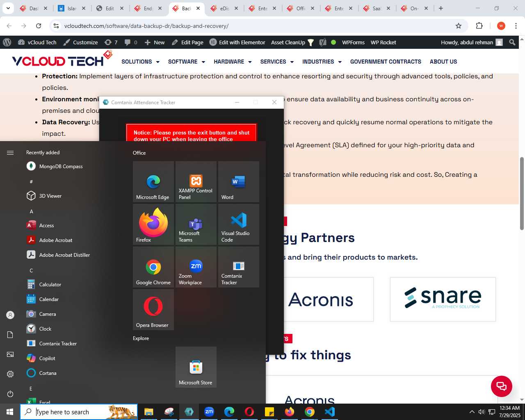Open WPForms in admin bar

(x=353, y=42)
